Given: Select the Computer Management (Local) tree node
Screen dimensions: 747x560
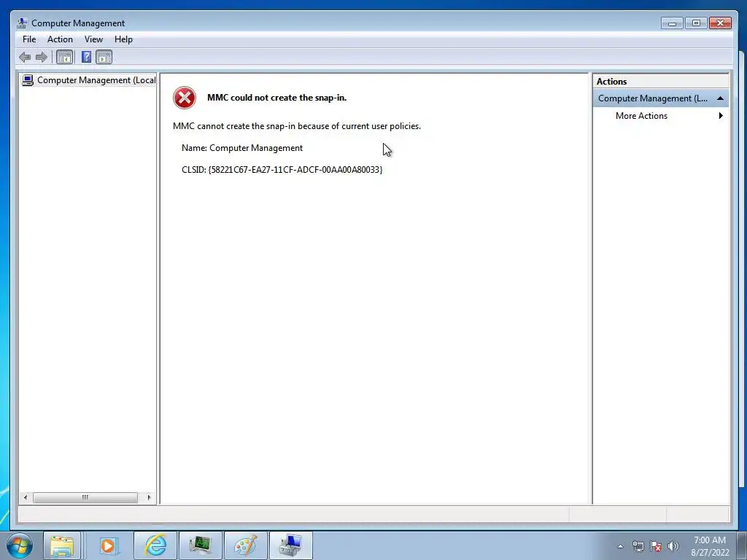Looking at the screenshot, I should click(89, 80).
